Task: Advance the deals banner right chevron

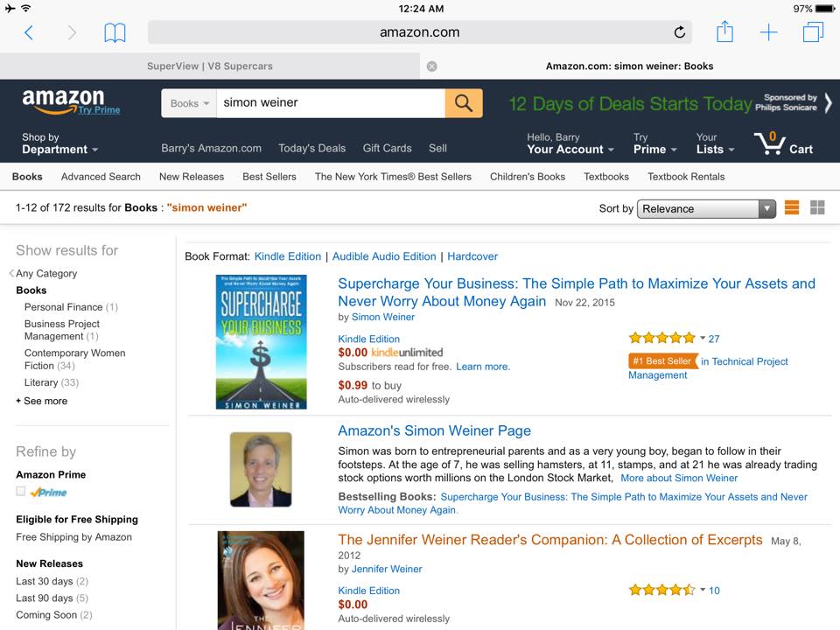Action: point(829,103)
